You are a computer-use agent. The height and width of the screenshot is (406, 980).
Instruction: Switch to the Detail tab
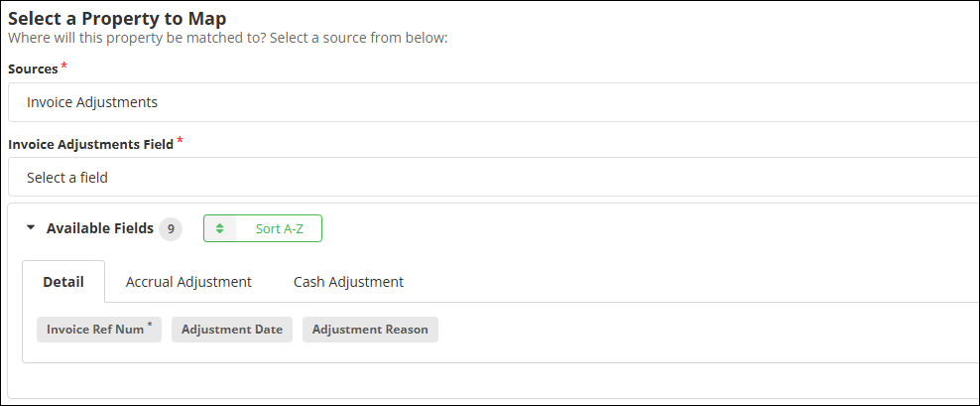[63, 282]
